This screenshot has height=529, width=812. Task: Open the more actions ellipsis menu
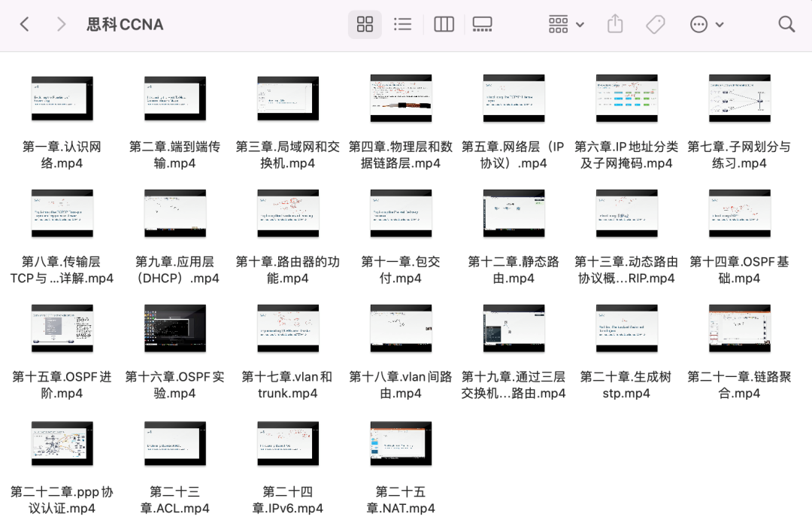tap(706, 24)
